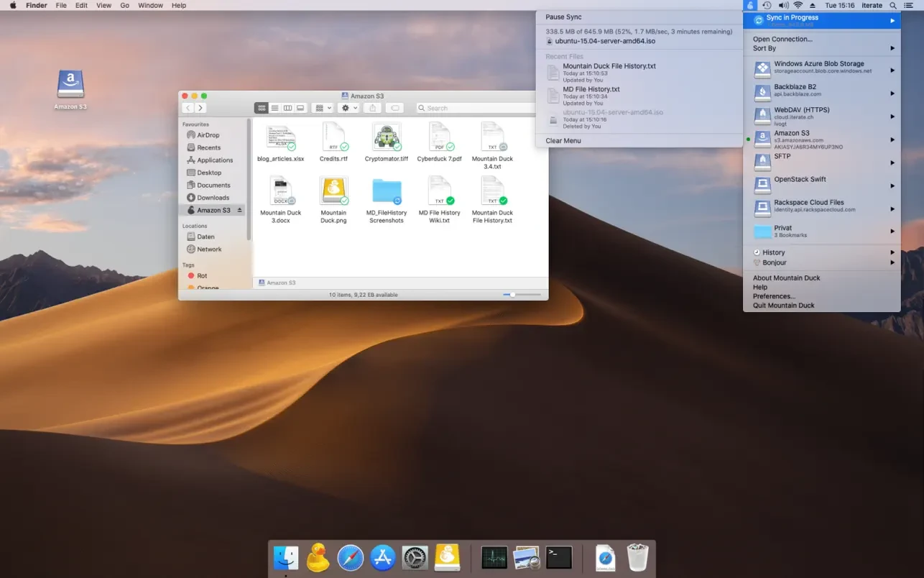Screen dimensions: 924x578
Task: Open the Windows Azure Blob Storage bookmark
Action: [819, 68]
